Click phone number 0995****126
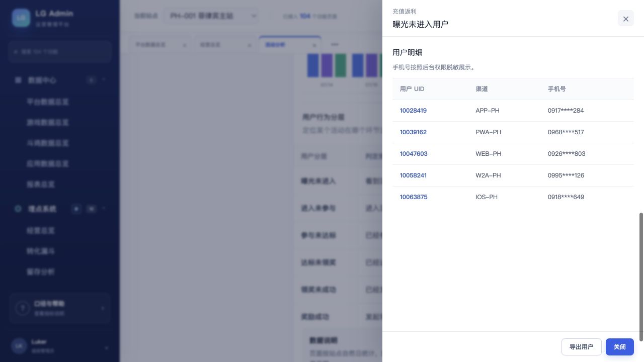The image size is (644, 362). (566, 175)
